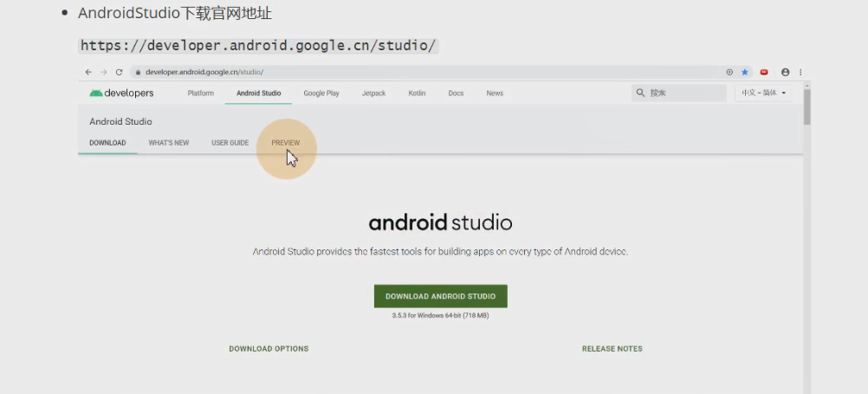Click the blue bookmark star icon
Viewport: 868px width, 394px height.
744,72
